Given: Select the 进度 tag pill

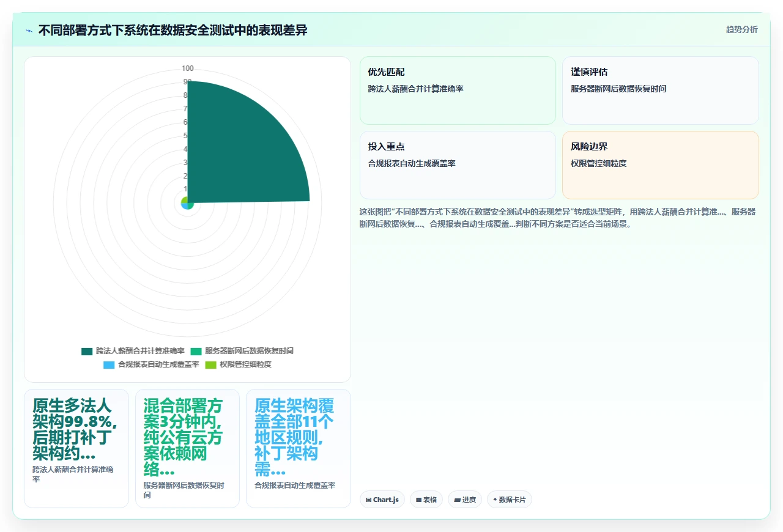Looking at the screenshot, I should 465,500.
